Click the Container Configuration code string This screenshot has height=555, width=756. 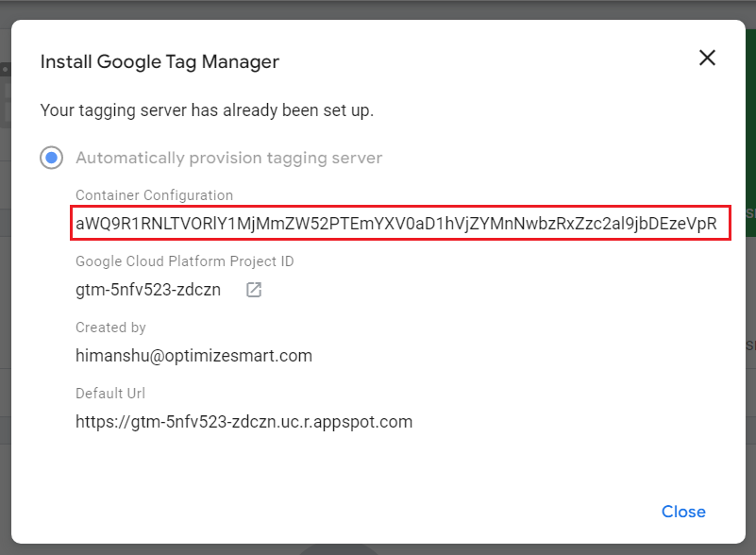396,225
